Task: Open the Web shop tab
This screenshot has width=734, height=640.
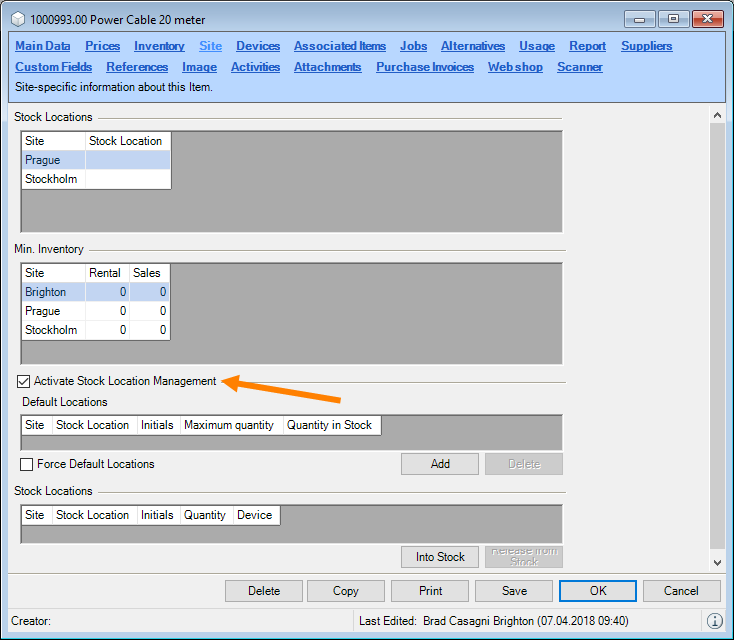Action: tap(515, 67)
